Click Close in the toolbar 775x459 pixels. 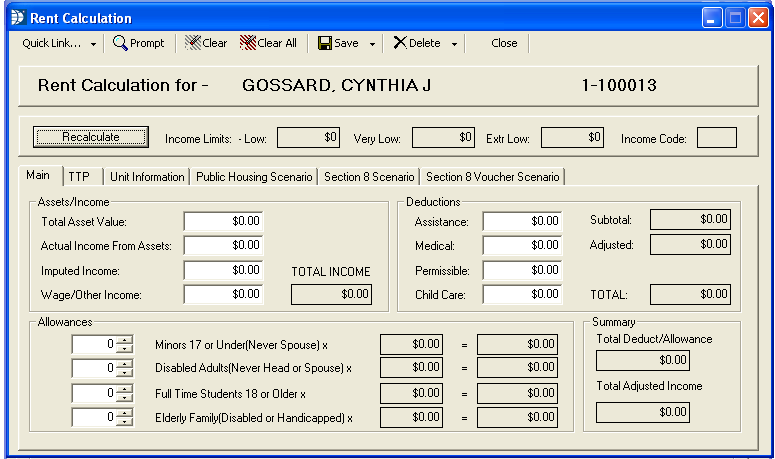coord(504,43)
